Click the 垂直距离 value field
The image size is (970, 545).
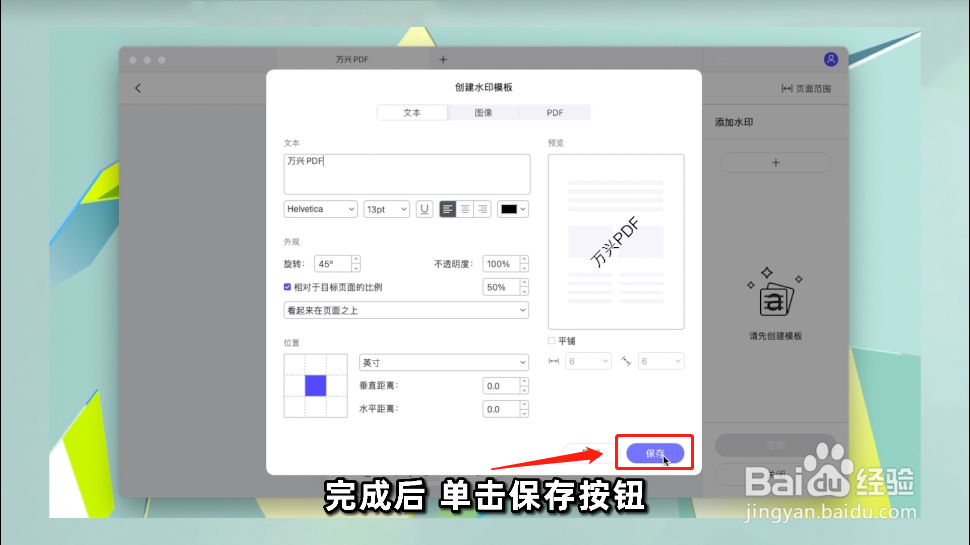pyautogui.click(x=500, y=386)
